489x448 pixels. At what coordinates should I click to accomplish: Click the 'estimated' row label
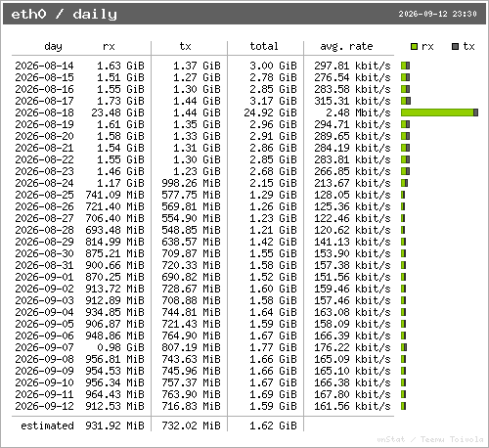47,426
